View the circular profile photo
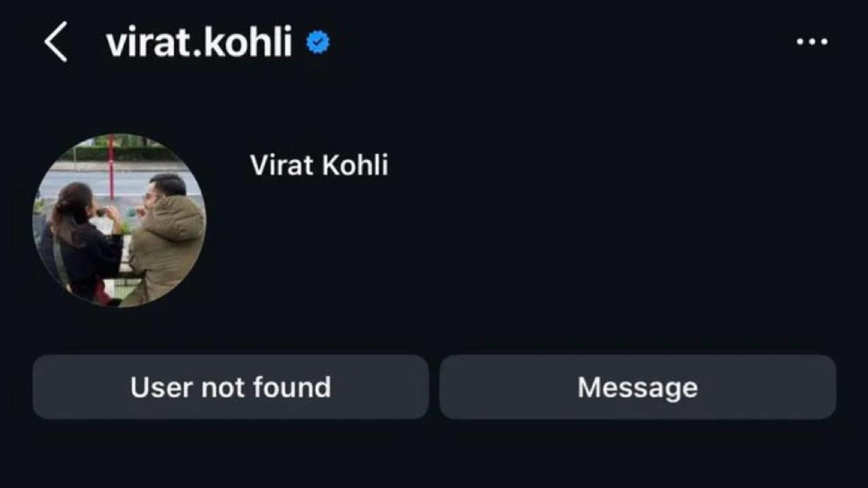The width and height of the screenshot is (868, 488). tap(119, 220)
